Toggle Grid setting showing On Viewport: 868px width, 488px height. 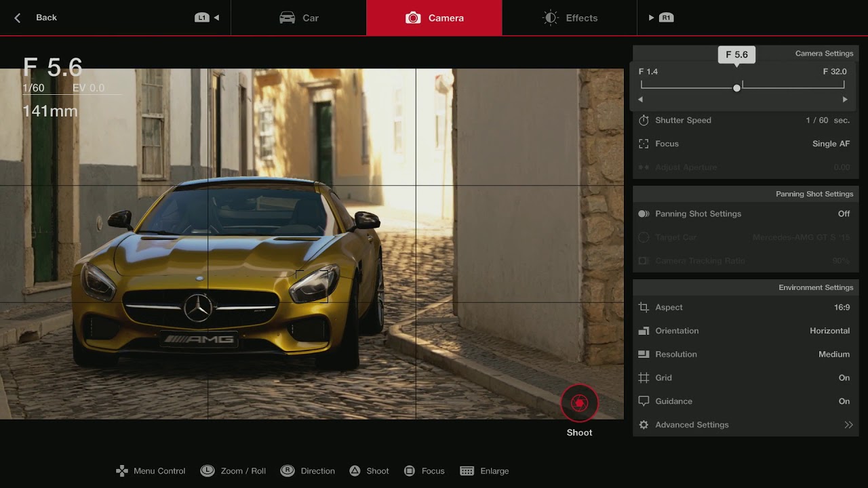(x=844, y=378)
